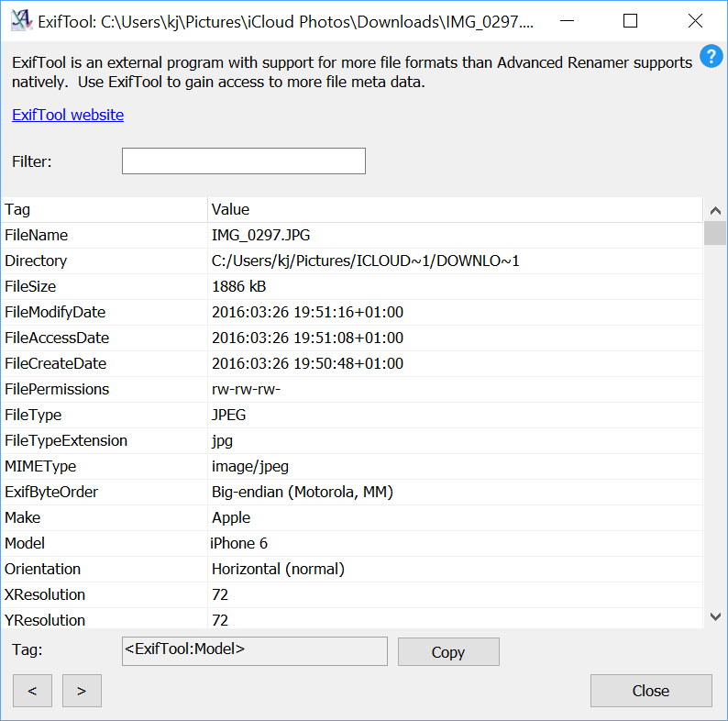Go to next file with > button

pos(82,691)
